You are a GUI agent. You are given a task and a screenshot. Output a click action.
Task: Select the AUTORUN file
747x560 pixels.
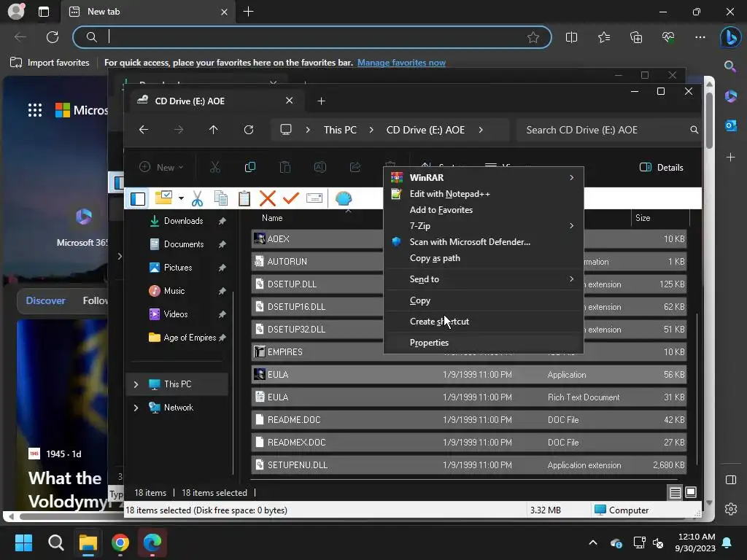(x=469, y=262)
